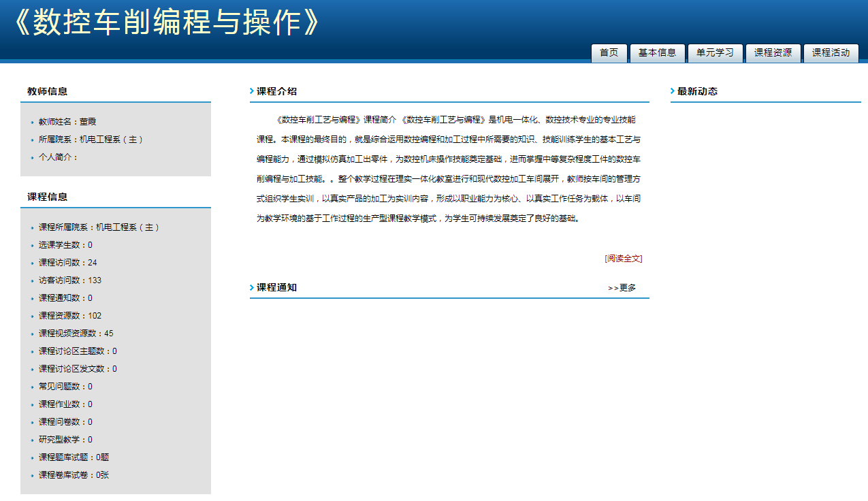Click the 教师姓名 list item
Viewport: 868px width, 501px height.
point(67,122)
